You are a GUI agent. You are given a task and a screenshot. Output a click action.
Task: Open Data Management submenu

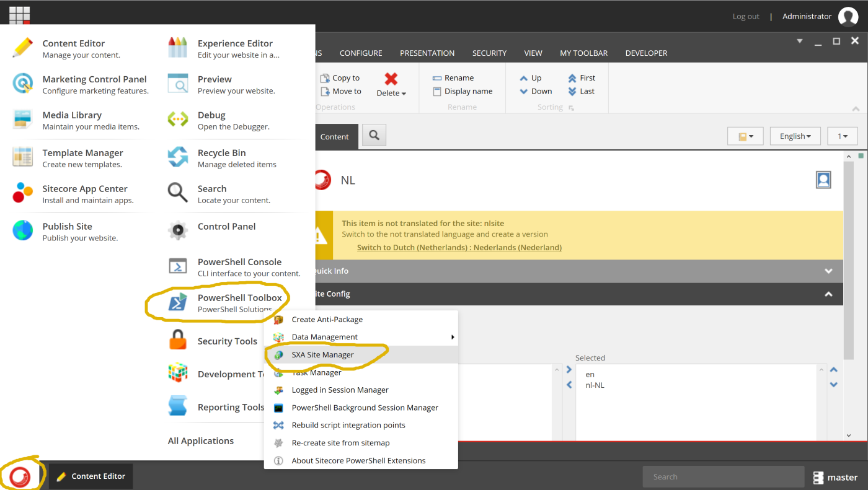click(x=361, y=337)
